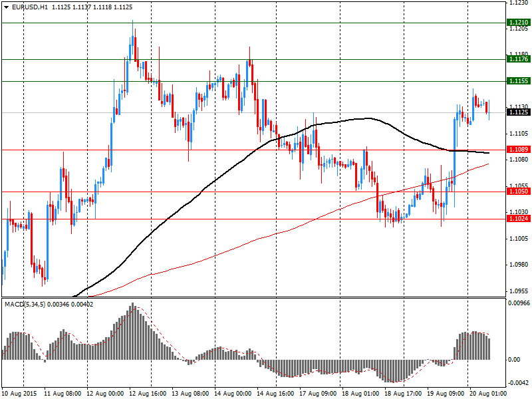Select the 1.1210 green level label
The width and height of the screenshot is (532, 399).
(518, 23)
